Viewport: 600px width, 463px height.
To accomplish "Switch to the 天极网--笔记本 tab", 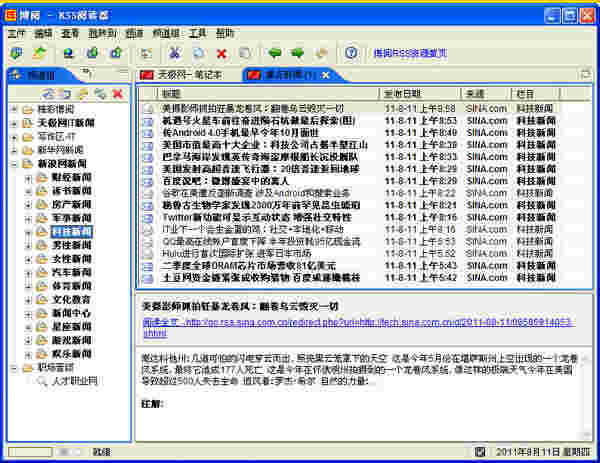I will click(181, 75).
